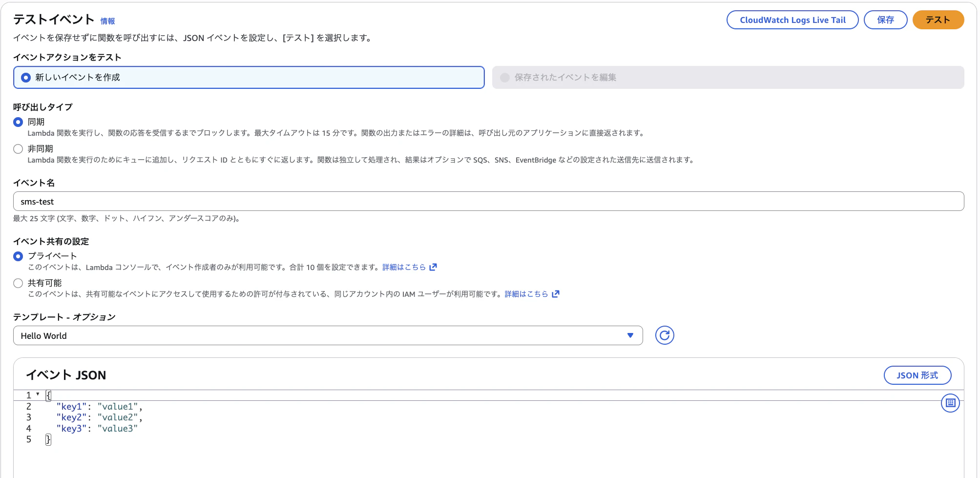This screenshot has height=478, width=980.
Task: Click the orange テスト button
Action: 938,20
